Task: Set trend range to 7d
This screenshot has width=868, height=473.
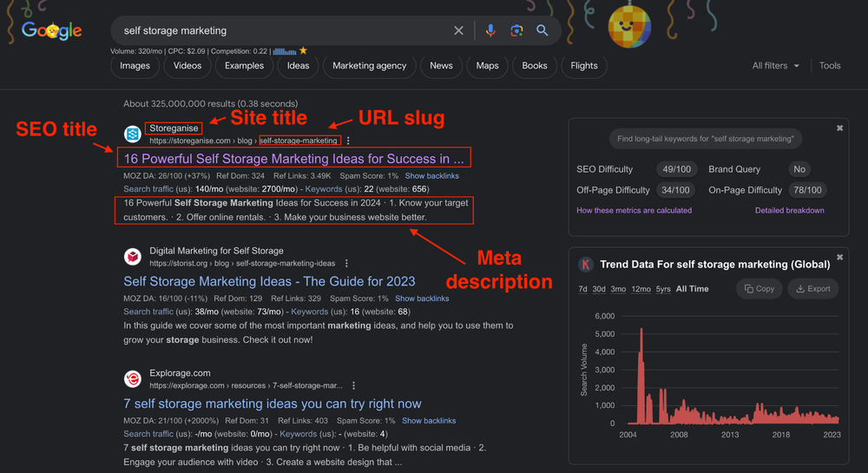Action: [x=582, y=289]
